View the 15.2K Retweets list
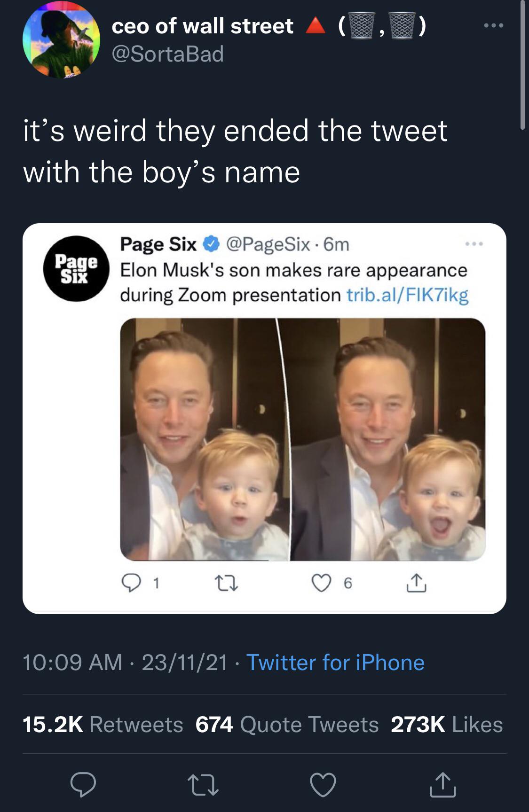 point(103,724)
